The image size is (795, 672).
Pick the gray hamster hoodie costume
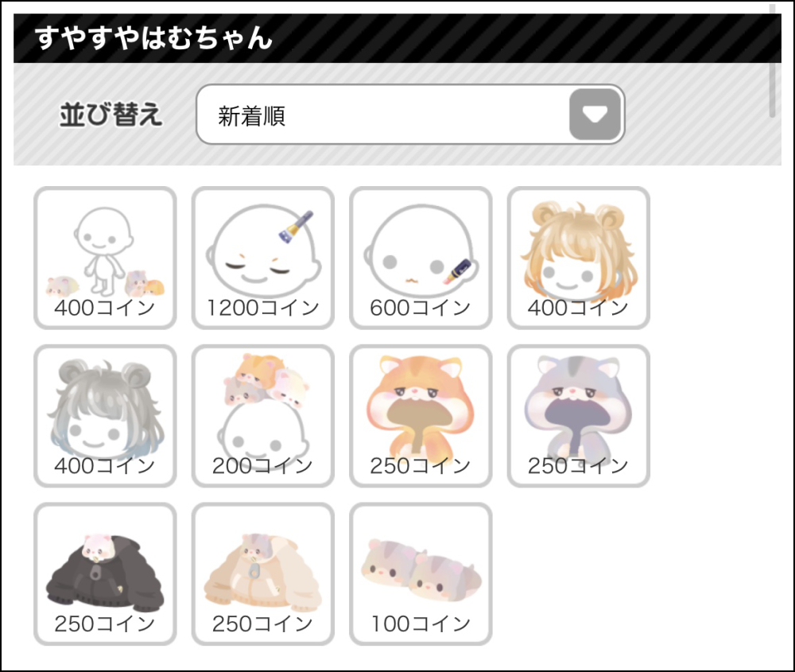click(x=579, y=416)
